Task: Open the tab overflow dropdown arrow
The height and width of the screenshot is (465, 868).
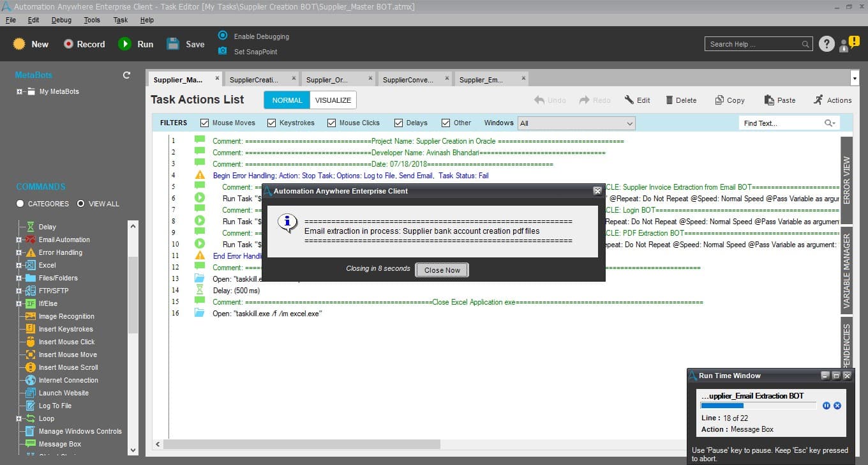Action: (x=855, y=78)
